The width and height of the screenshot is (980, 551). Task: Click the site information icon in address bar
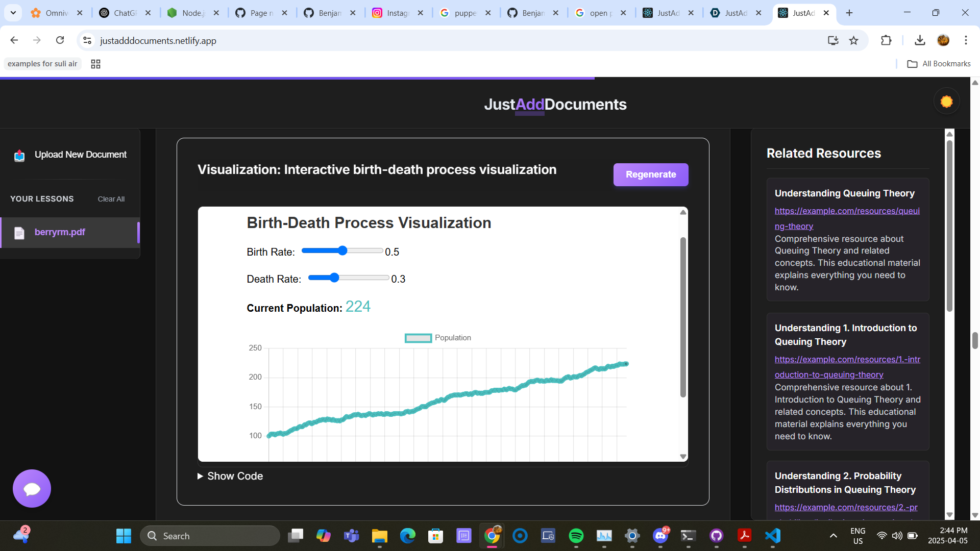87,40
